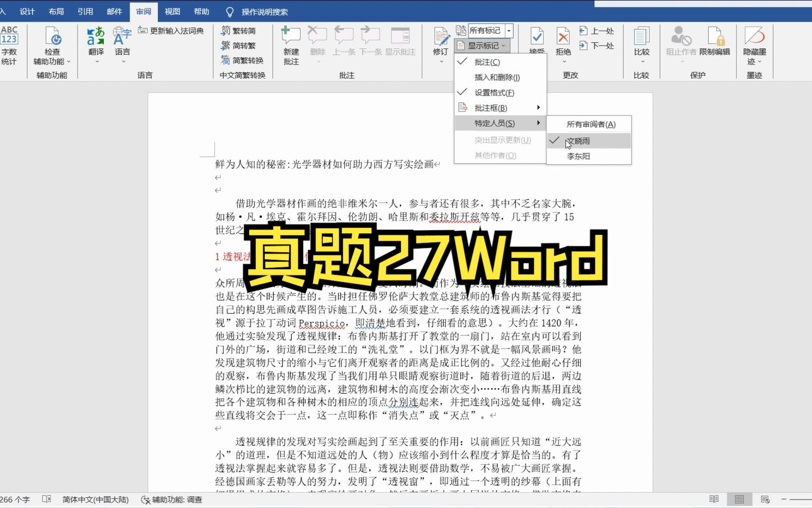Image resolution: width=812 pixels, height=508 pixels.
Task: Convert traditional to simplified (繁转简)
Action: pos(239,31)
